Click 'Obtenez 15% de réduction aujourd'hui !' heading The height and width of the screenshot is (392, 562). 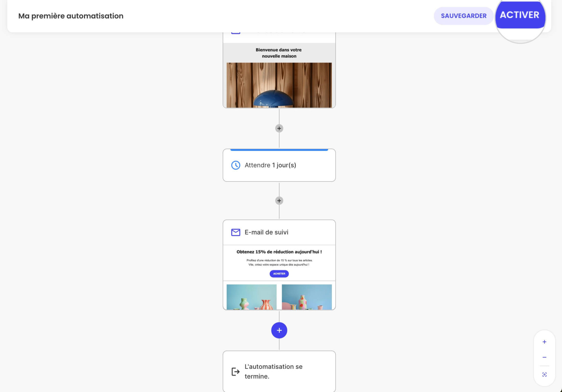(x=279, y=252)
